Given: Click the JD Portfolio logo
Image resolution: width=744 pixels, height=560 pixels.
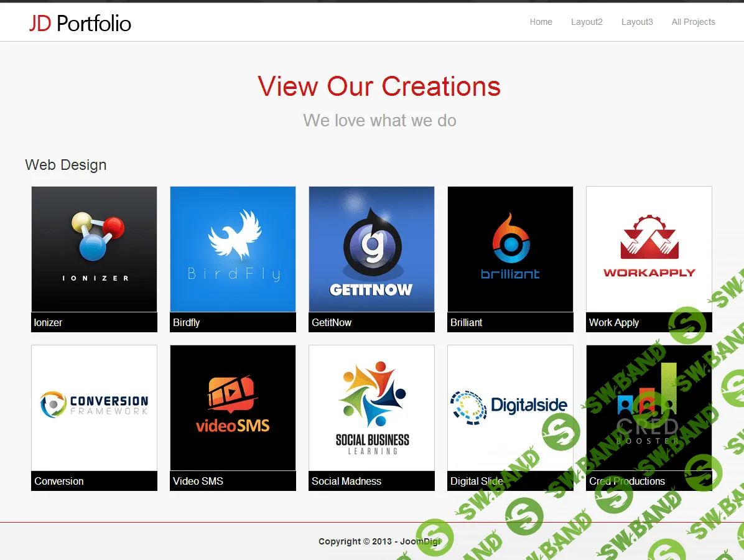Looking at the screenshot, I should pos(81,23).
